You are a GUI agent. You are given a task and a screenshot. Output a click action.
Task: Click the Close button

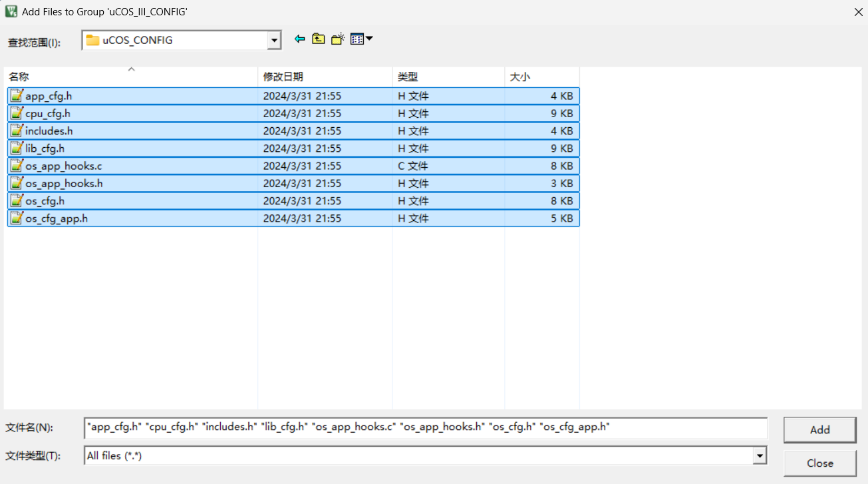(819, 463)
